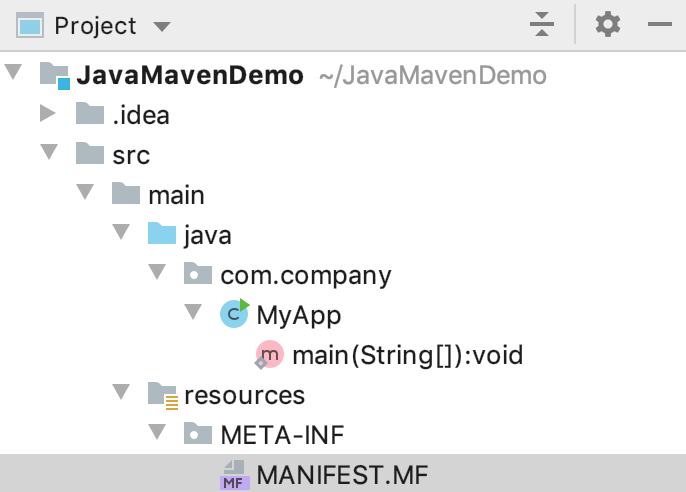Collapse the META-INF folder node
The width and height of the screenshot is (686, 492).
[157, 435]
